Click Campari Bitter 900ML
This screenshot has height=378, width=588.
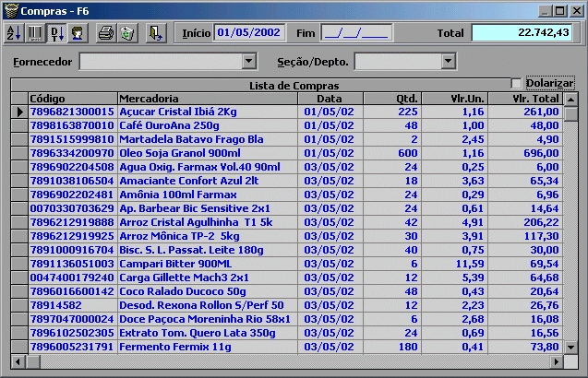point(175,264)
